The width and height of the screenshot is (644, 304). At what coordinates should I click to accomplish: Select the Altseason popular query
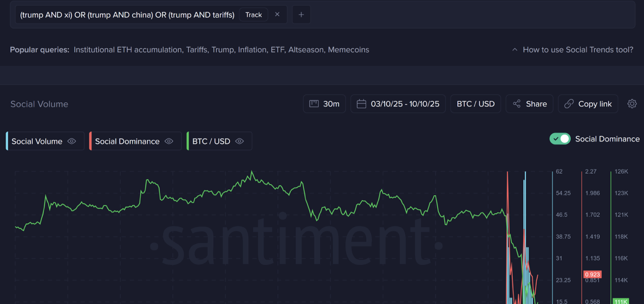[x=306, y=50]
